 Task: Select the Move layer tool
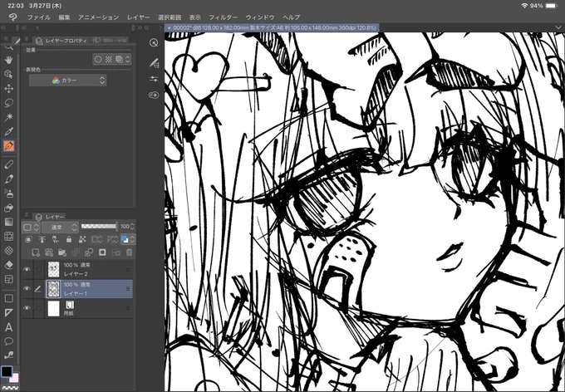click(x=8, y=89)
